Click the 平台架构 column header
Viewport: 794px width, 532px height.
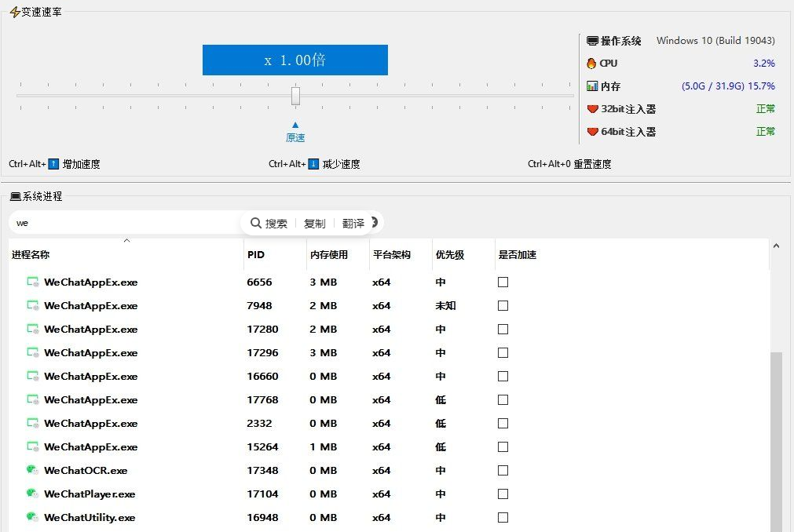391,255
